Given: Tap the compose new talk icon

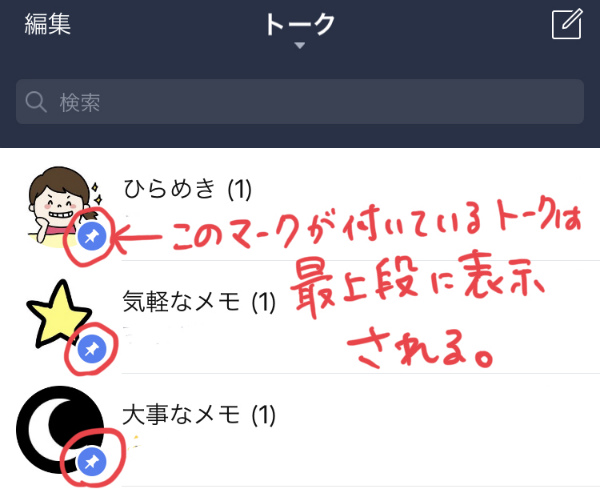Looking at the screenshot, I should pyautogui.click(x=567, y=24).
